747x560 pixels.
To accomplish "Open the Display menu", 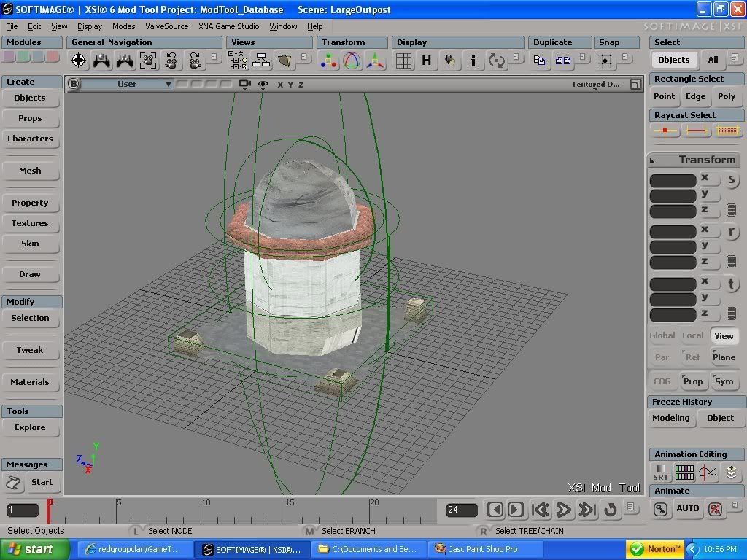I will point(90,26).
